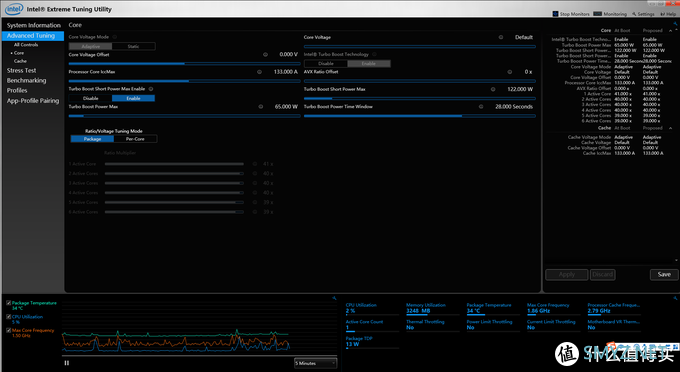Image resolution: width=680 pixels, height=372 pixels.
Task: Click info icon beside 28.000 Seconds value
Action: 481,107
